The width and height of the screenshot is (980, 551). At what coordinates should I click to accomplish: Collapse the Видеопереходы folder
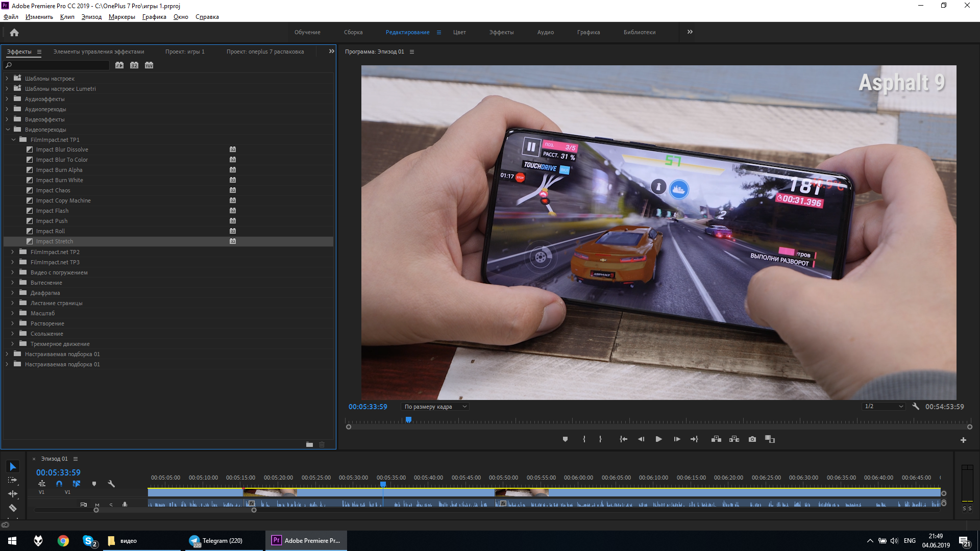point(8,130)
